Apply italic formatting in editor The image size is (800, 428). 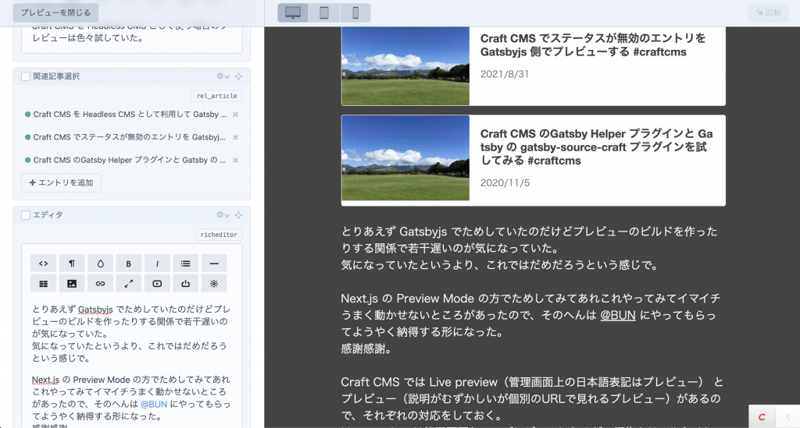[x=157, y=264]
